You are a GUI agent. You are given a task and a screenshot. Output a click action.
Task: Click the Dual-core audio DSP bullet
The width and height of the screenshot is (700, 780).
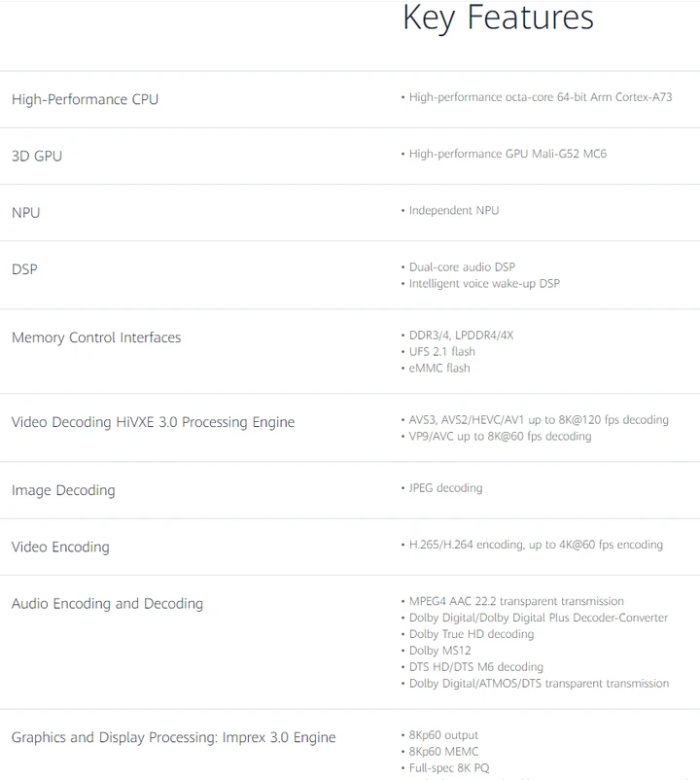[462, 266]
